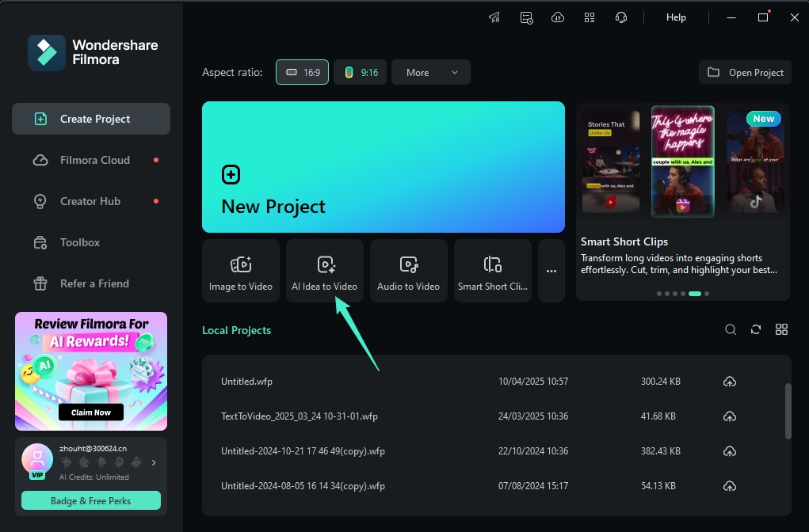Open AI Idea to Video tool

(325, 271)
